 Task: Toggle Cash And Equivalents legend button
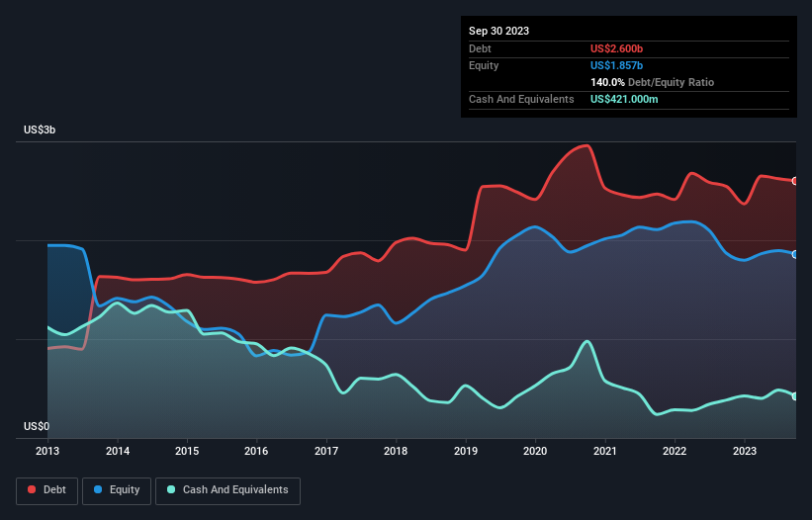click(227, 490)
